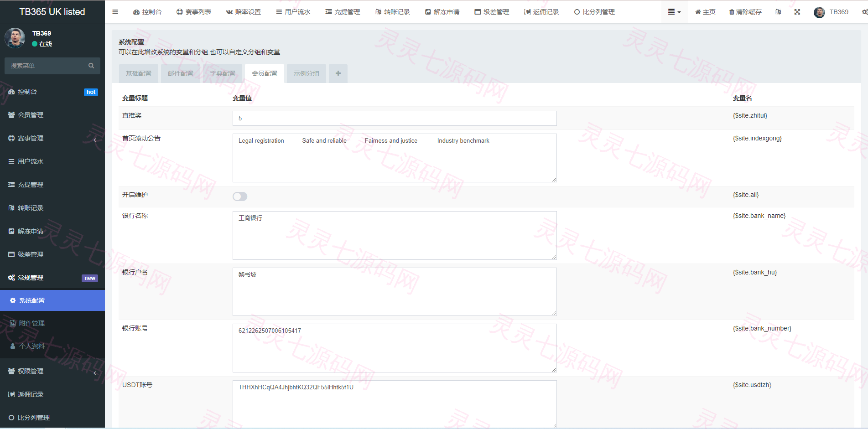Open 用户流水 in the top navigation
Screen dimensions: 868x429
point(293,12)
